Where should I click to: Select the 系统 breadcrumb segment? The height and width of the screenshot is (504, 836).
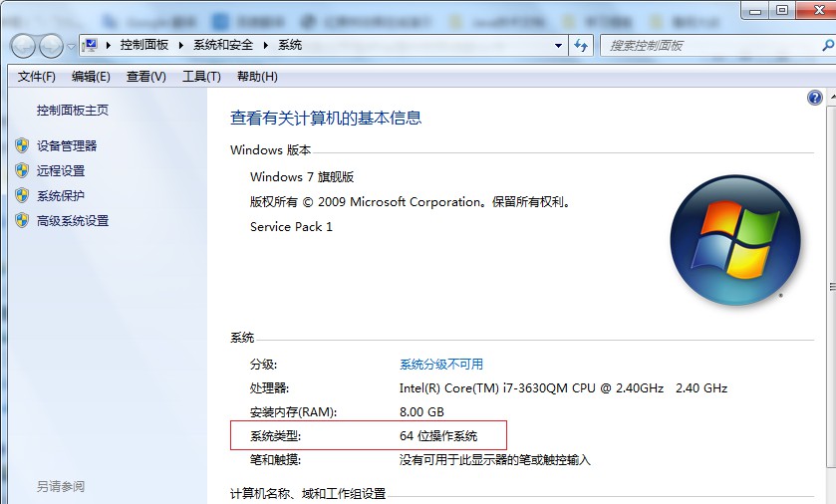pos(290,45)
